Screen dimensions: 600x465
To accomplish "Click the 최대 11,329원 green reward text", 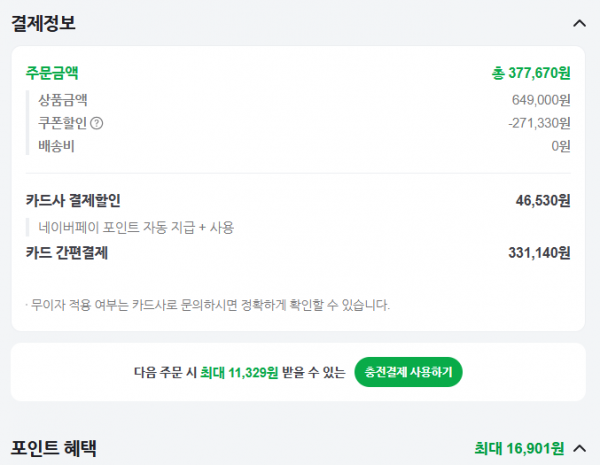I will pyautogui.click(x=239, y=372).
